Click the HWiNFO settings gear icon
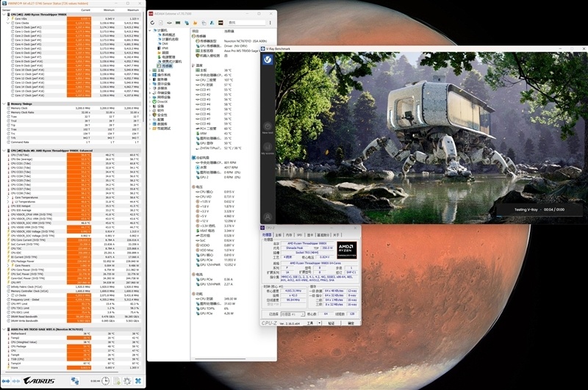Image resolution: width=588 pixels, height=390 pixels. [x=127, y=380]
